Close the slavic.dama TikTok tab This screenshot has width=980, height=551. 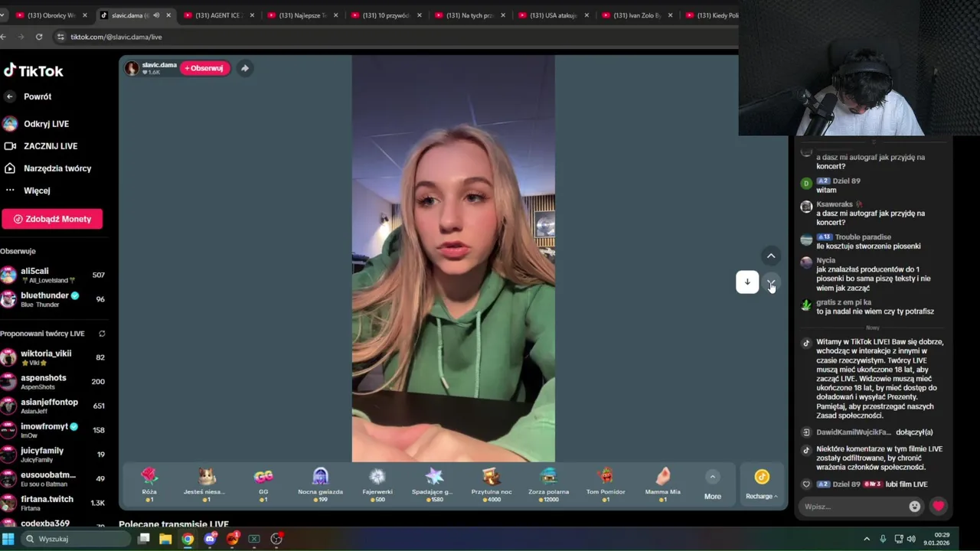coord(168,15)
